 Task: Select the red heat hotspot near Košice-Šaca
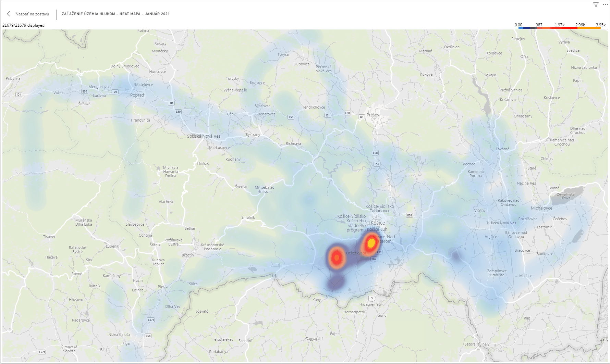point(337,258)
